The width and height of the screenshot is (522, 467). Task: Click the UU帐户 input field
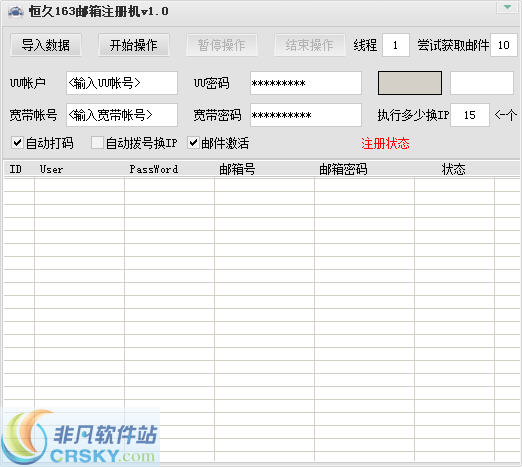[x=122, y=83]
